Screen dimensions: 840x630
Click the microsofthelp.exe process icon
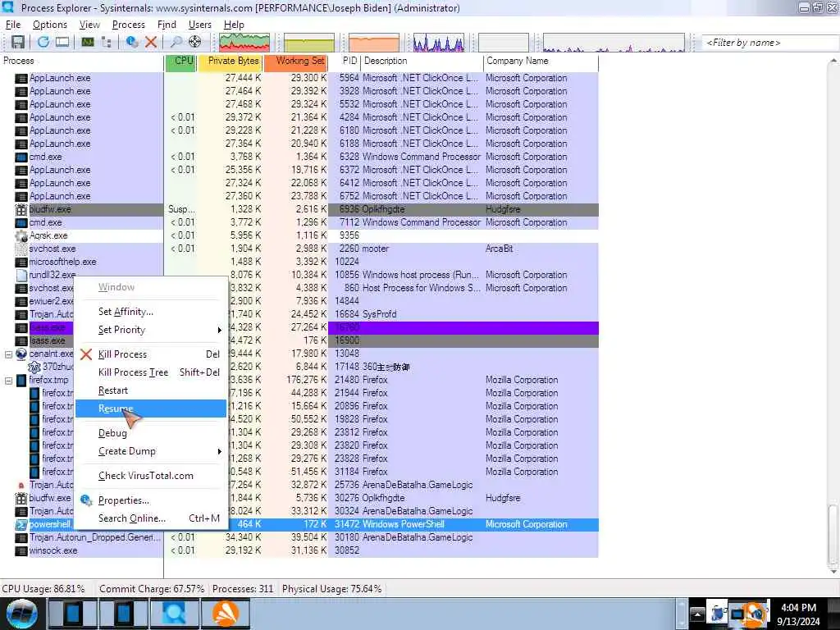pyautogui.click(x=21, y=262)
